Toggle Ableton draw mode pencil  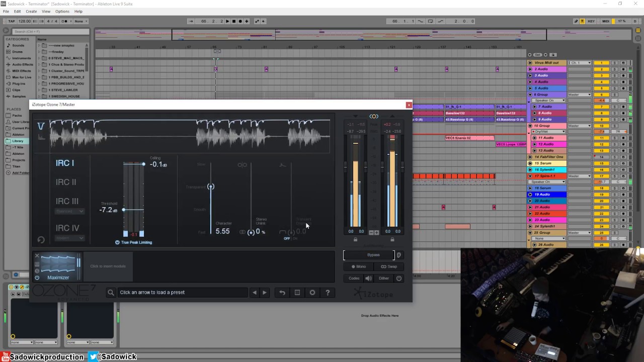(x=576, y=21)
